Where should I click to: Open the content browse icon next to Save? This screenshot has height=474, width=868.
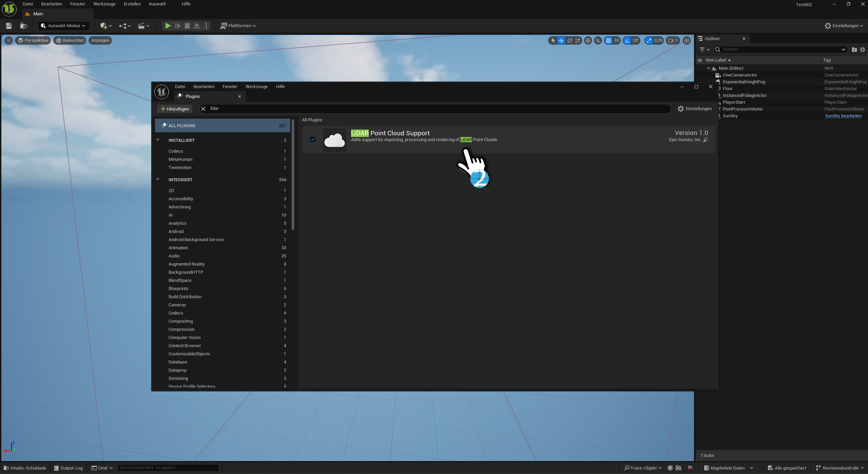pyautogui.click(x=23, y=26)
